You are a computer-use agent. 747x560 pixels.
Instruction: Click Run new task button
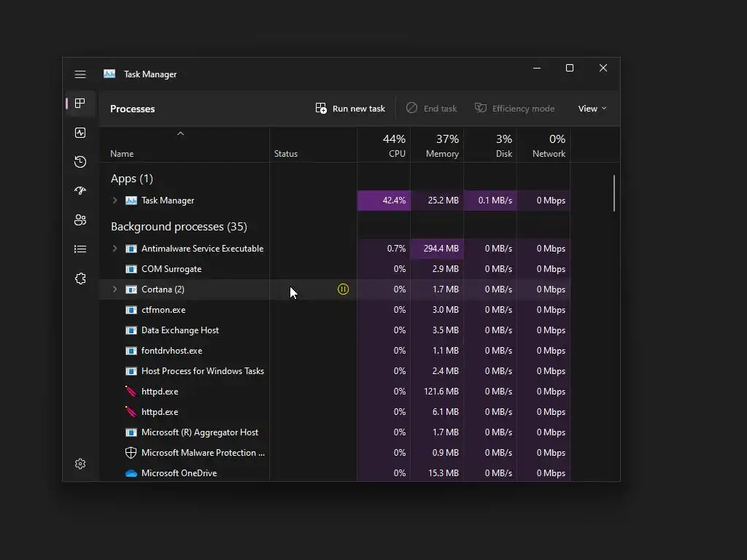click(350, 109)
